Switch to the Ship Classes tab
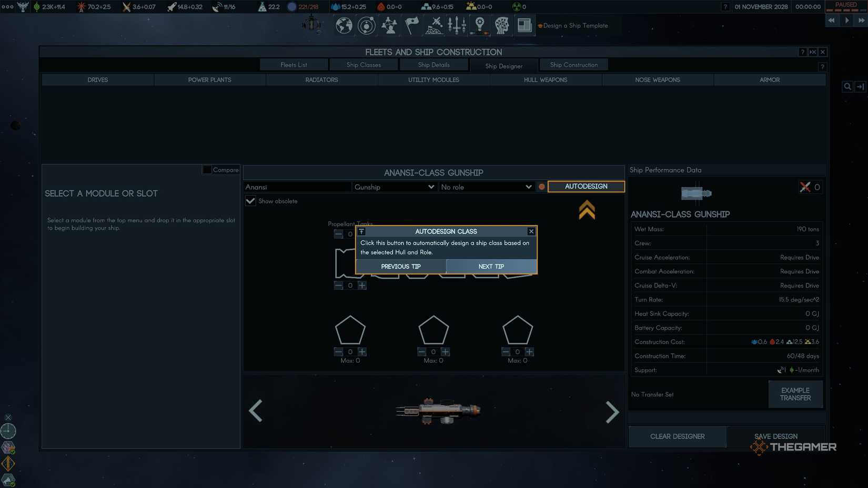 [x=364, y=64]
